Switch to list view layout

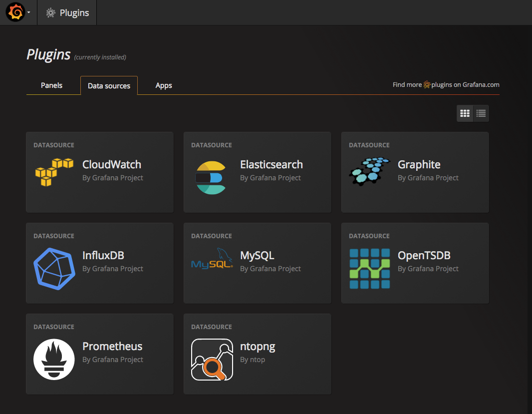(481, 113)
